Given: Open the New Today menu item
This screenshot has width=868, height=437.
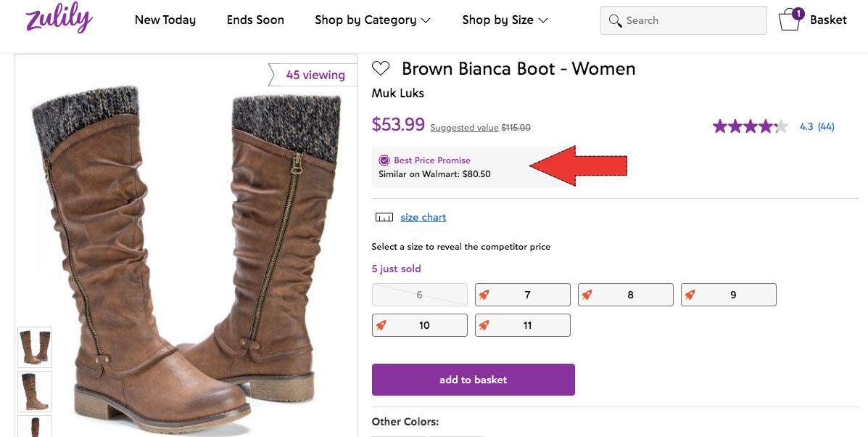Looking at the screenshot, I should tap(165, 20).
